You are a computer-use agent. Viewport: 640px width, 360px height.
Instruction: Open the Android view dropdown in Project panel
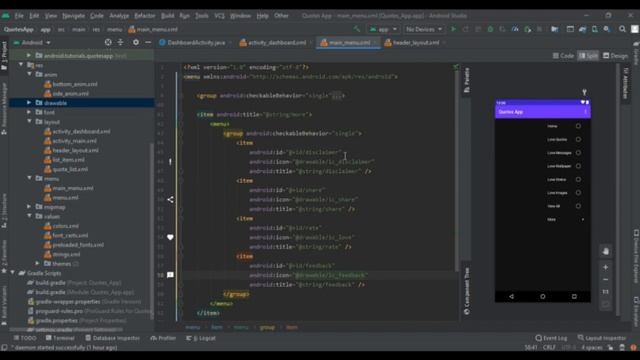(x=32, y=42)
